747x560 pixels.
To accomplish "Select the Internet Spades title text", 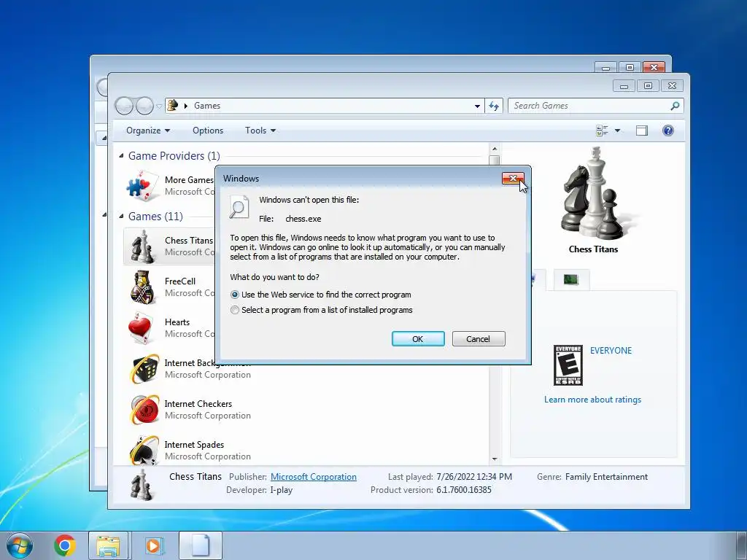I will coord(194,445).
